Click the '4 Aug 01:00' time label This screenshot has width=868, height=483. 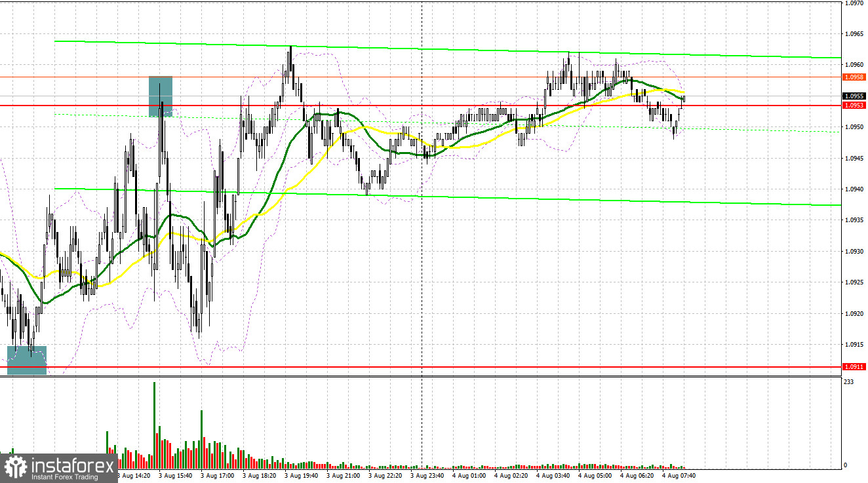click(471, 474)
